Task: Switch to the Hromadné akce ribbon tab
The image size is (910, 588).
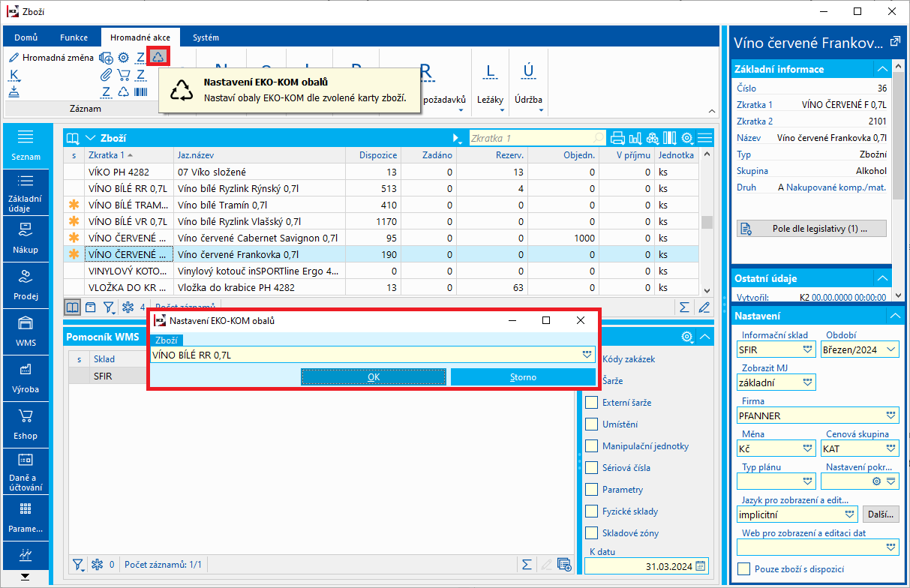Action: point(140,37)
